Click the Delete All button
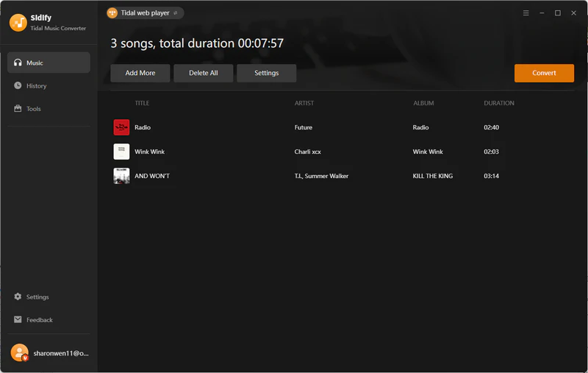 click(204, 73)
